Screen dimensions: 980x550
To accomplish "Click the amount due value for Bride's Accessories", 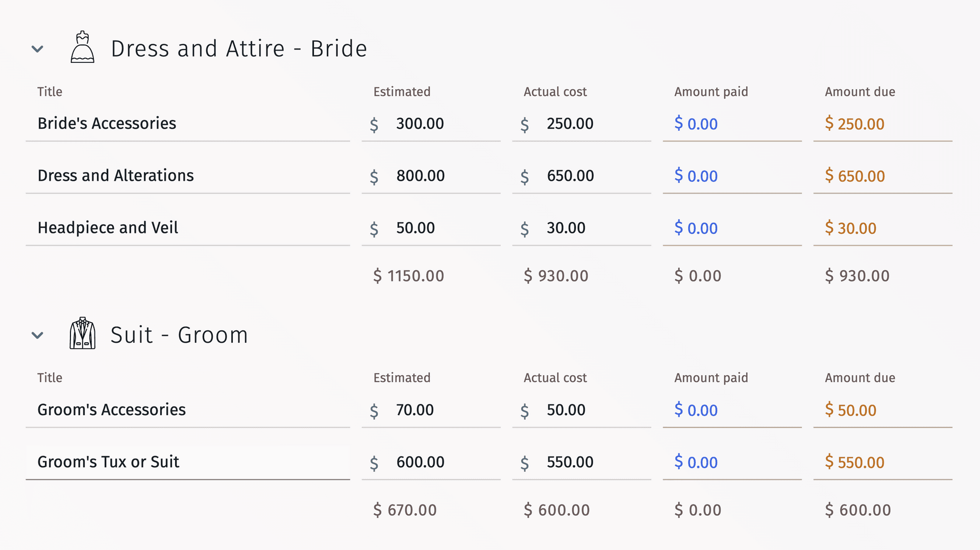I will pos(854,124).
